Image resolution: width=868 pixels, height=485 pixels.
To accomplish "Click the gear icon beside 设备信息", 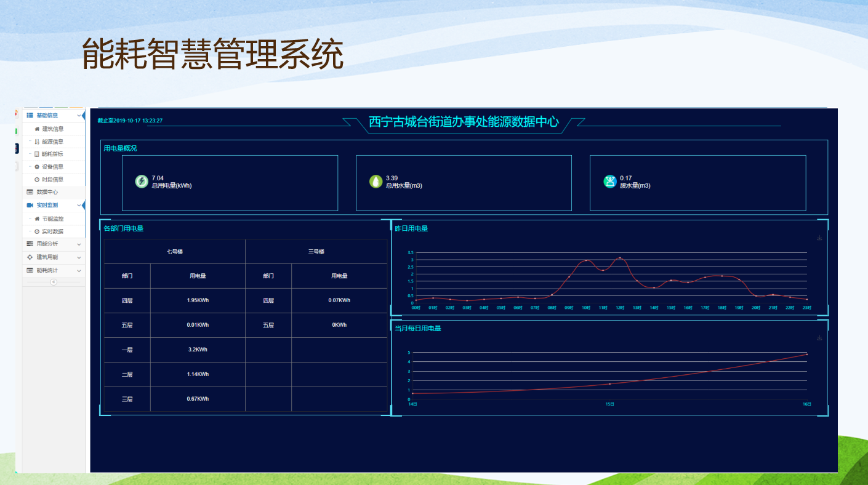I will click(37, 167).
